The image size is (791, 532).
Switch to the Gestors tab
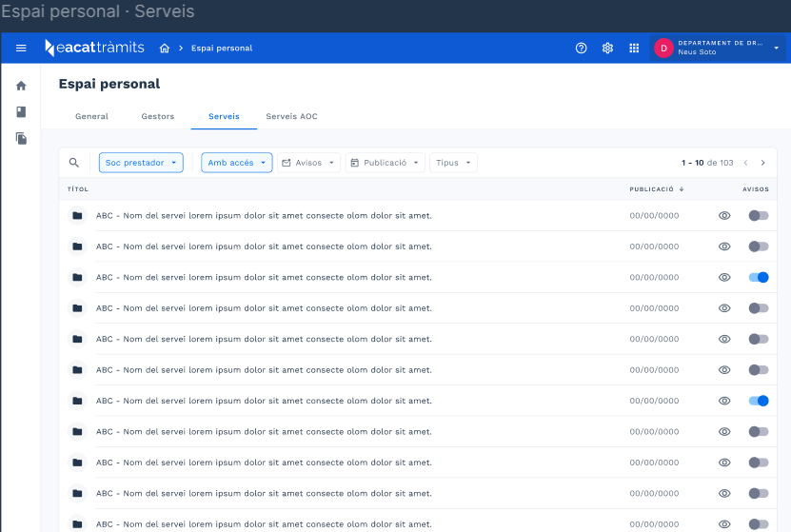point(158,116)
